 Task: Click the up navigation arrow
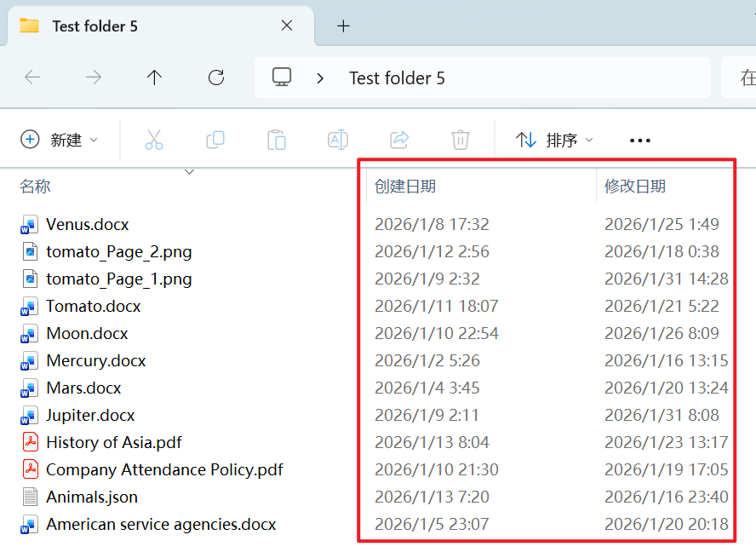point(154,77)
